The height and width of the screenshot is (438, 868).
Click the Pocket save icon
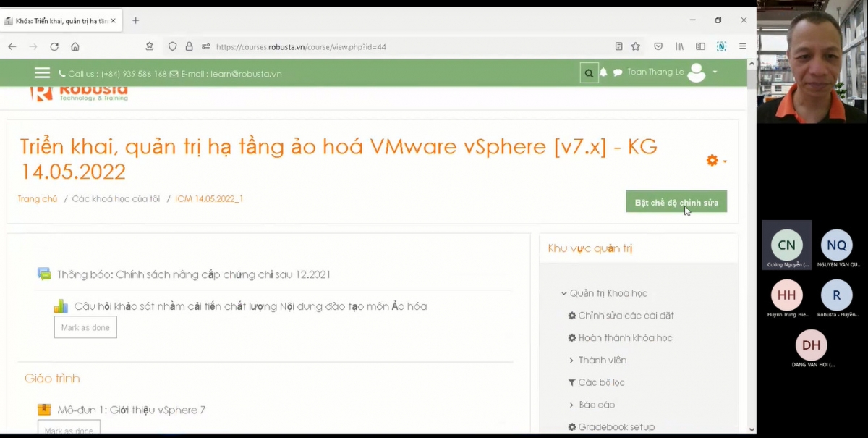(658, 46)
